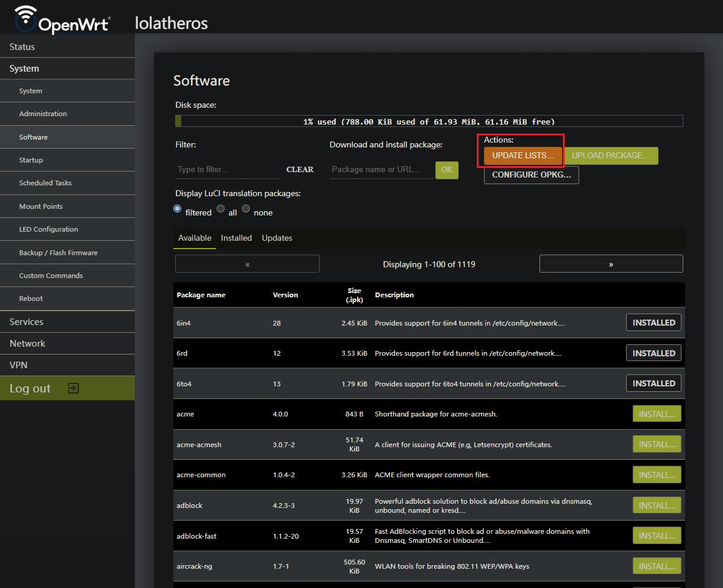
Task: Install the acme-acmesh package
Action: 657,444
